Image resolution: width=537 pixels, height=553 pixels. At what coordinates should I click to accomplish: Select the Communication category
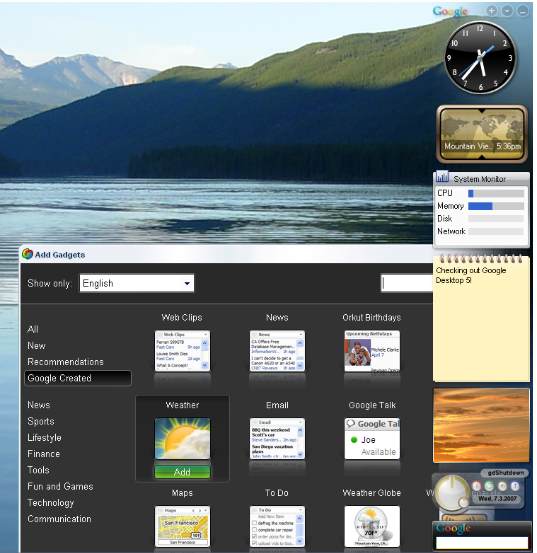point(59,519)
